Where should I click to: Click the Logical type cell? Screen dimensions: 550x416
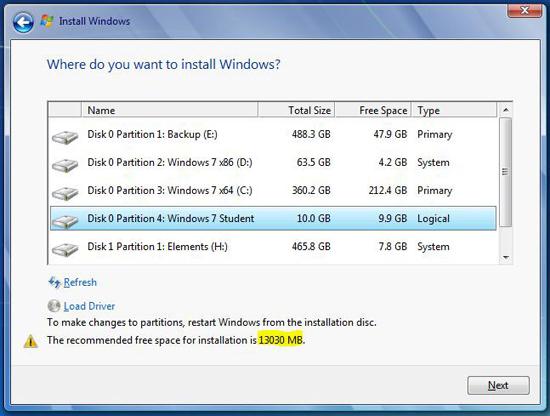click(x=433, y=219)
